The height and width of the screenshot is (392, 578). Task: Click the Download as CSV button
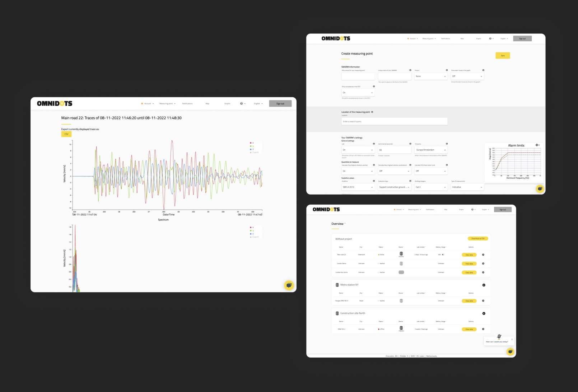[x=477, y=239]
